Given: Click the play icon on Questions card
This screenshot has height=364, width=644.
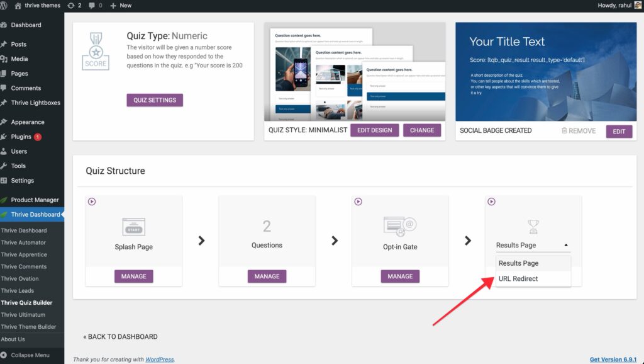Looking at the screenshot, I should (225, 202).
